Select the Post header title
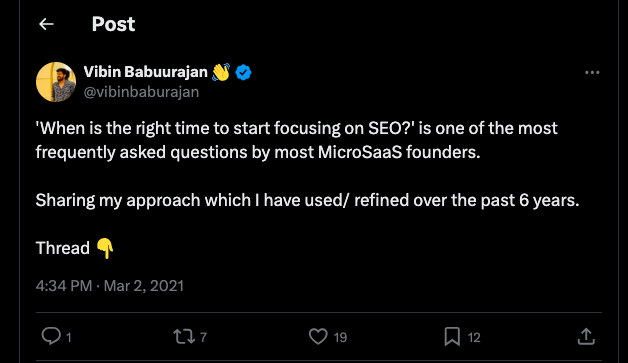The height and width of the screenshot is (363, 628). click(x=113, y=24)
